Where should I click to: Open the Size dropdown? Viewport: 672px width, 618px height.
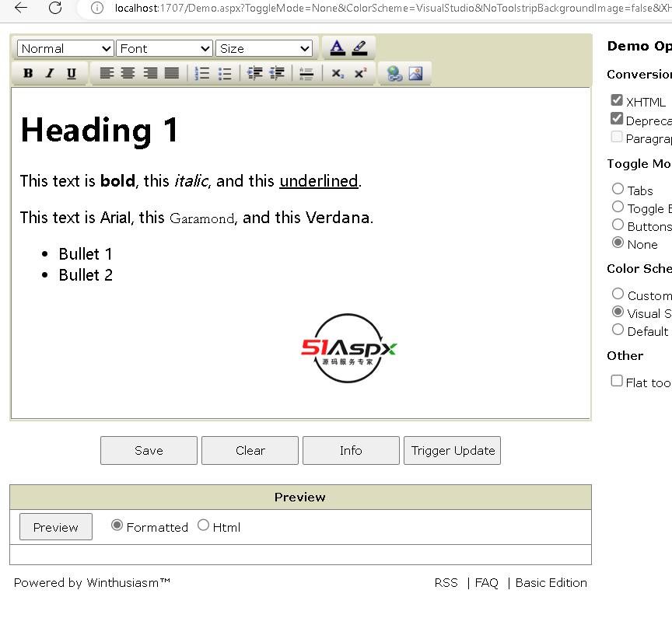coord(264,48)
